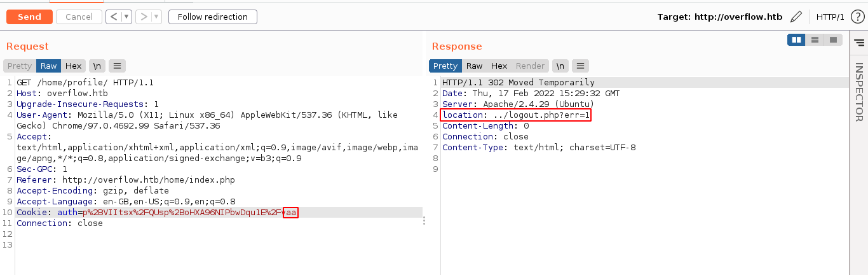
Task: Toggle newline display in Request pane
Action: coord(97,66)
